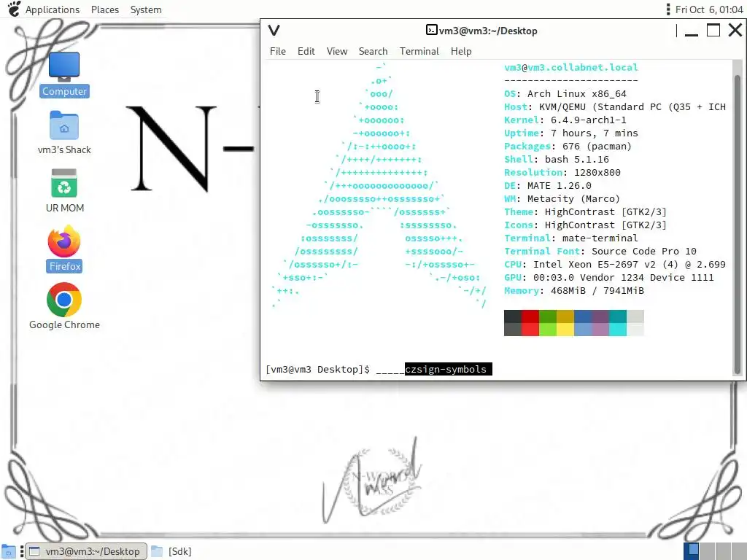Open the terminal Edit menu
747x560 pixels.
(x=306, y=51)
